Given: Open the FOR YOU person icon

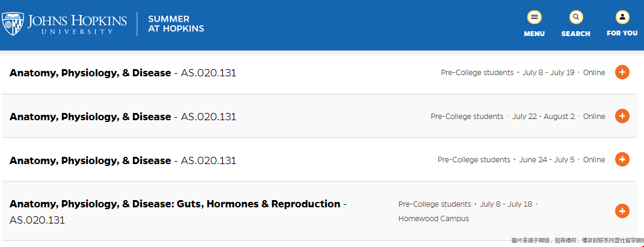Looking at the screenshot, I should [622, 17].
